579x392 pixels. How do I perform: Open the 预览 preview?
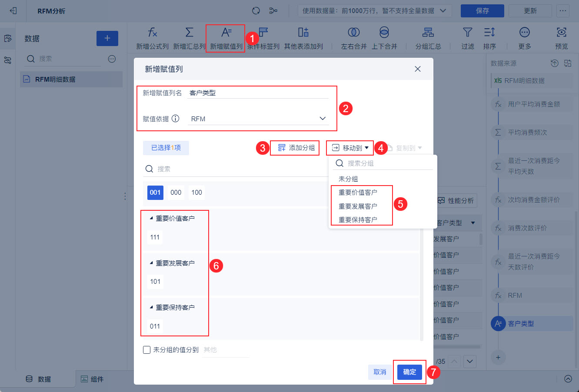click(562, 38)
